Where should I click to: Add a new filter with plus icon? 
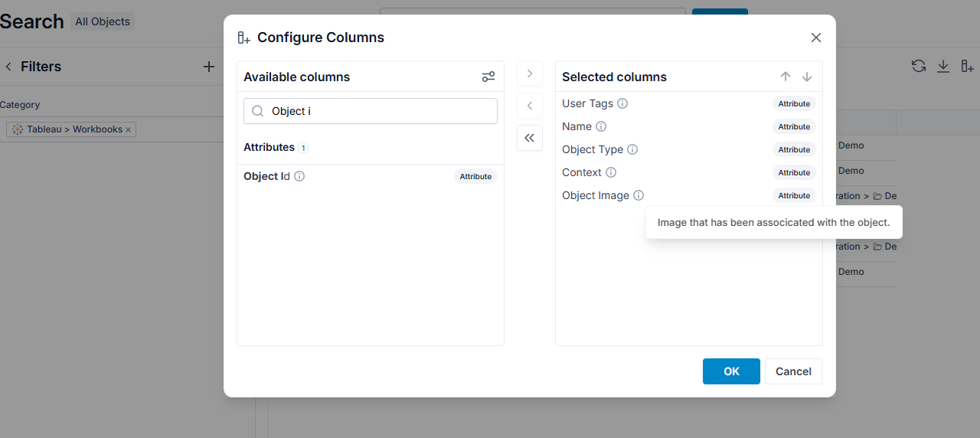pos(209,67)
